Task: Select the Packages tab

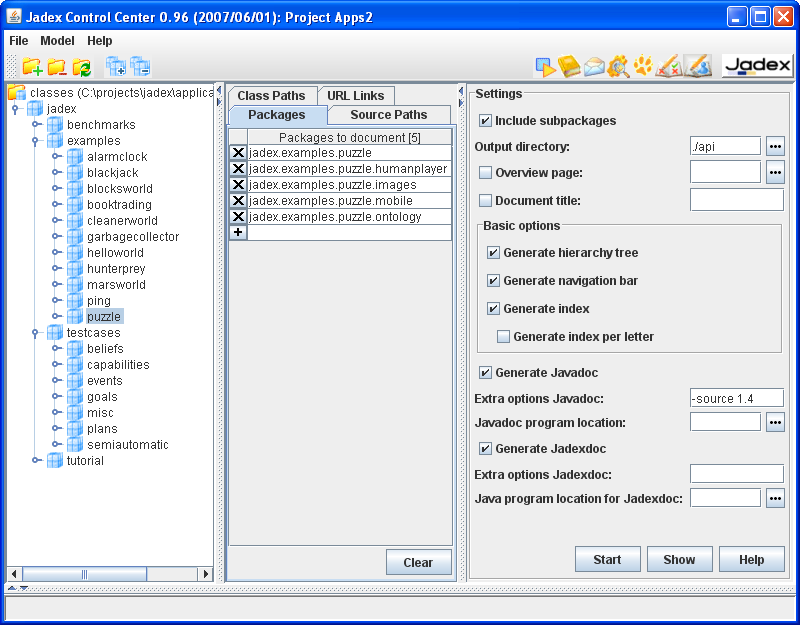Action: pos(277,115)
